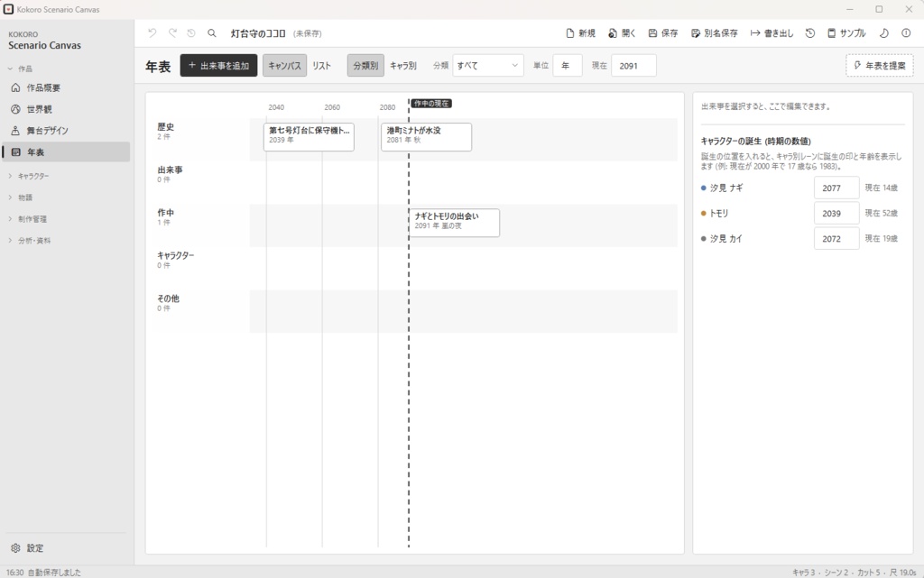The width and height of the screenshot is (924, 578).
Task: Select the 港町ミナトが水没 event card
Action: click(x=426, y=136)
